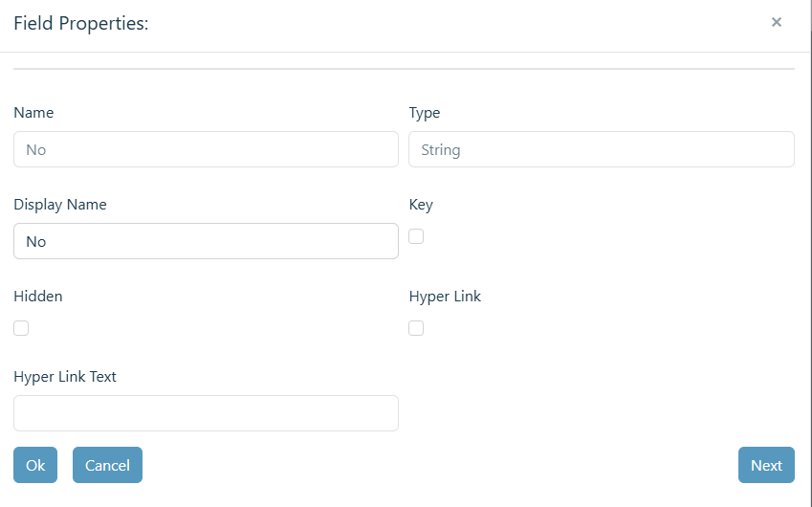This screenshot has height=507, width=812.
Task: Tick the Hidden checkbox
Action: (x=21, y=328)
